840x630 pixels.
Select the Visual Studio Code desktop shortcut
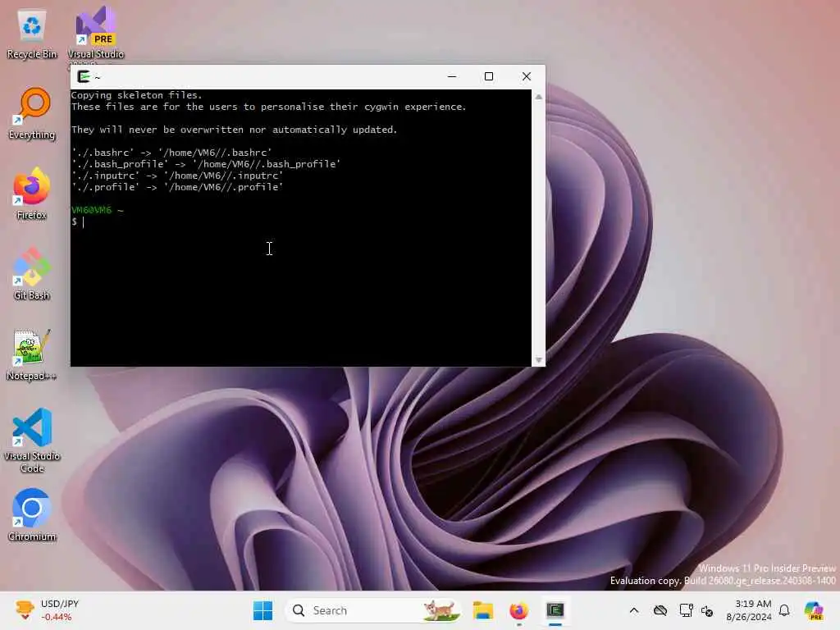point(32,441)
